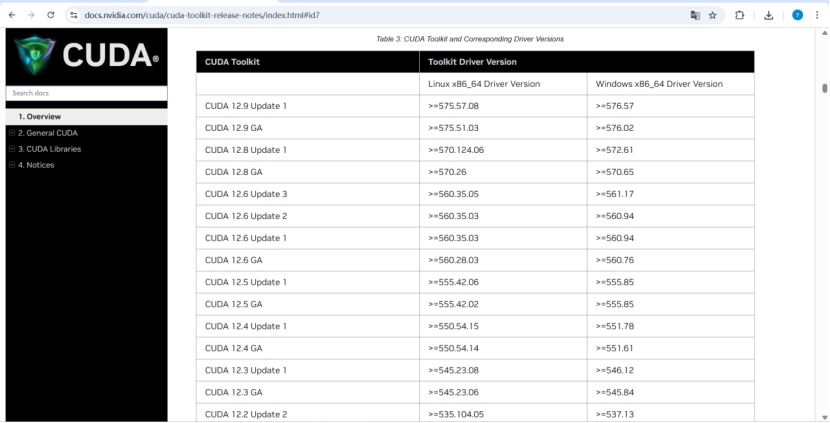The height and width of the screenshot is (423, 830).
Task: Open the user profile avatar
Action: point(797,15)
